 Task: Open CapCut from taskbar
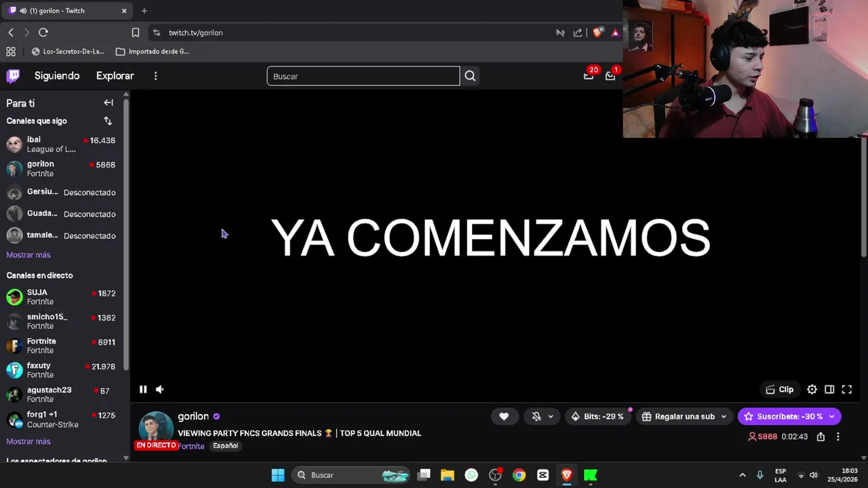pyautogui.click(x=542, y=475)
